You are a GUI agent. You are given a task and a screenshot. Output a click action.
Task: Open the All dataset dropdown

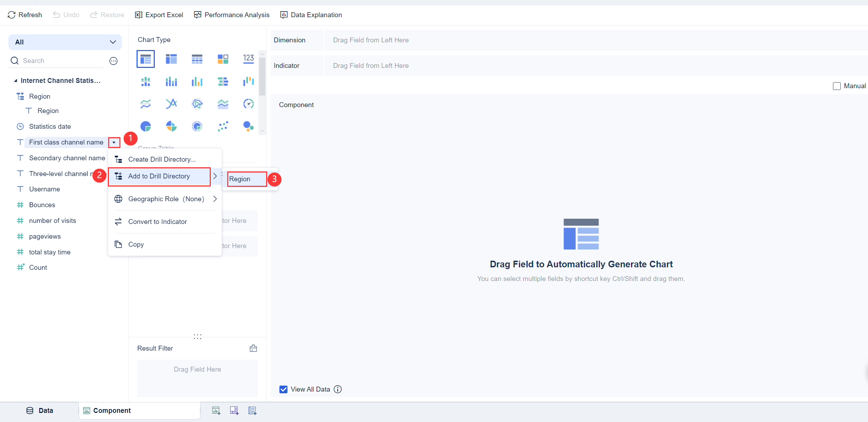coord(65,42)
